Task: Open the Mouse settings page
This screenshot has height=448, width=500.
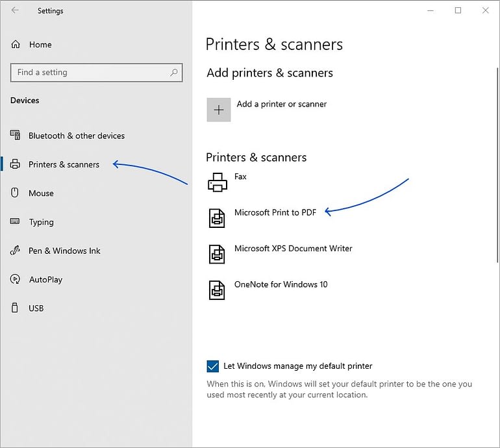Action: click(41, 193)
